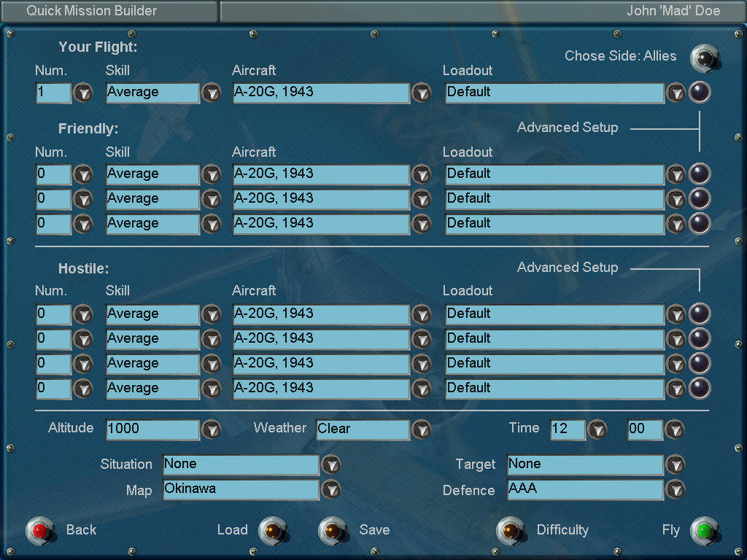Click the Load label text
This screenshot has height=560, width=747.
click(233, 530)
